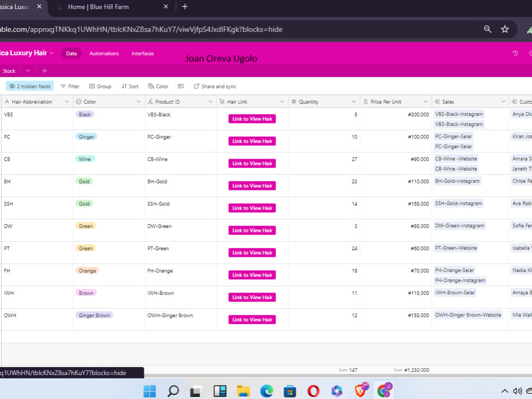Click Link to View Hair for PC-Ginger

(x=252, y=141)
